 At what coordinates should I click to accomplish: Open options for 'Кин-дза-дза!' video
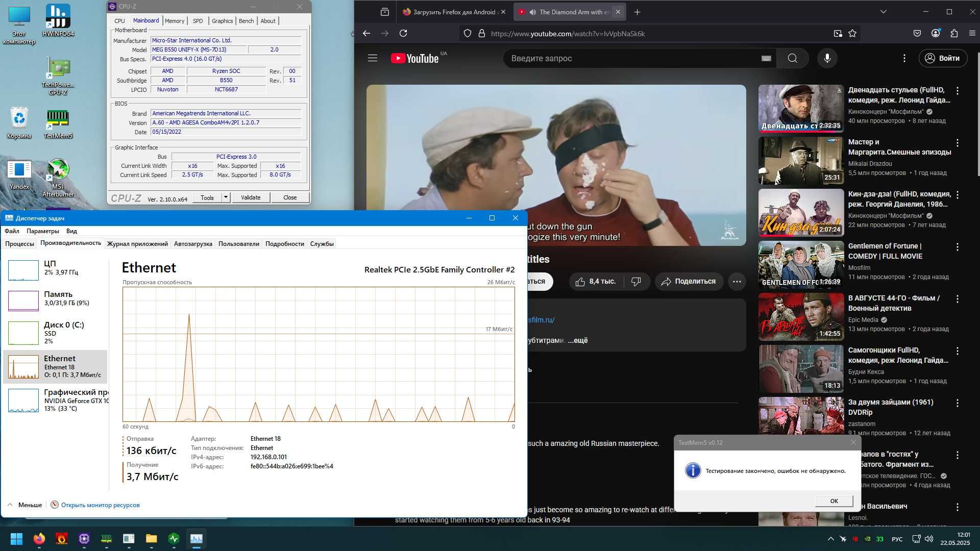pyautogui.click(x=958, y=195)
